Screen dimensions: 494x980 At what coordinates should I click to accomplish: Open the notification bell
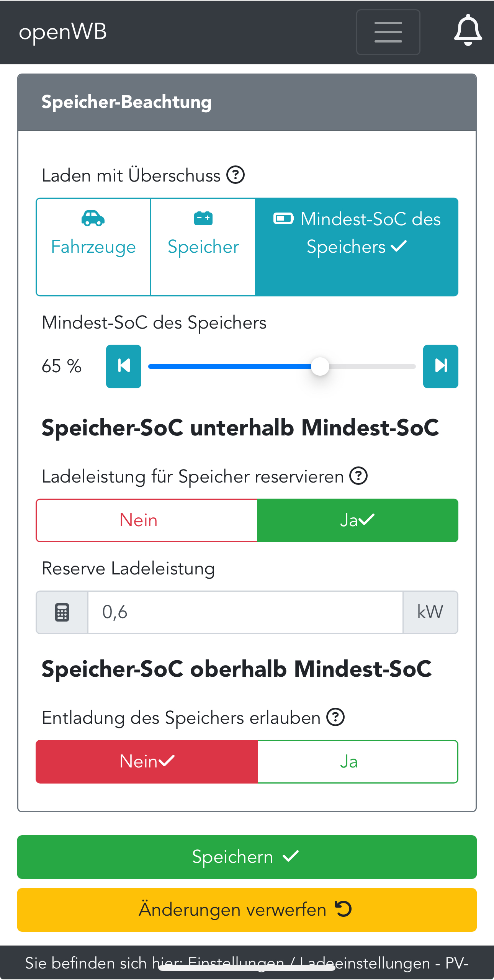pos(468,31)
